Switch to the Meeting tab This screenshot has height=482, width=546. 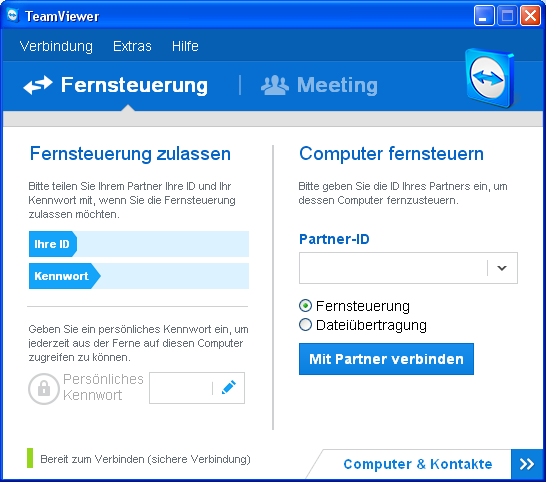(x=319, y=85)
